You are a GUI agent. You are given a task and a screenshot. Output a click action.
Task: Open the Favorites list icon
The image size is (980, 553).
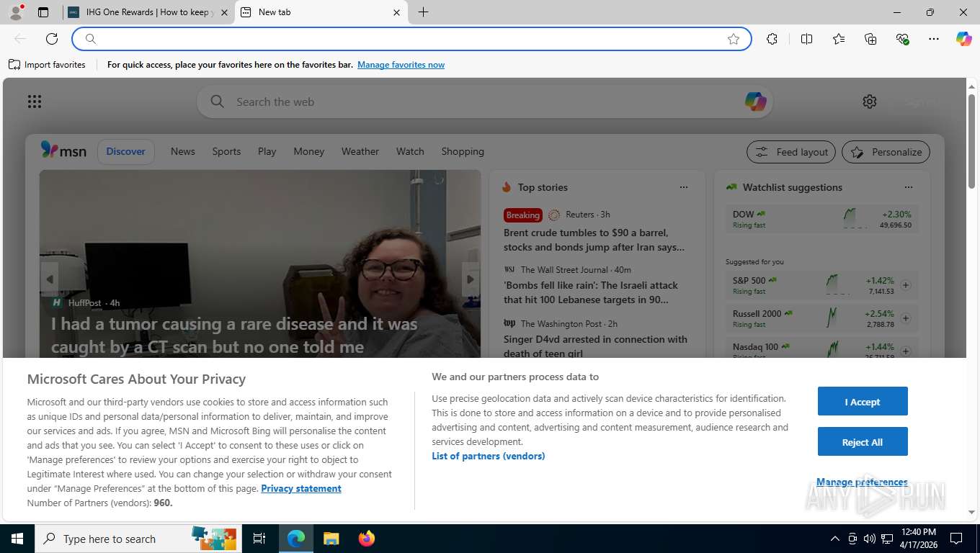point(839,39)
